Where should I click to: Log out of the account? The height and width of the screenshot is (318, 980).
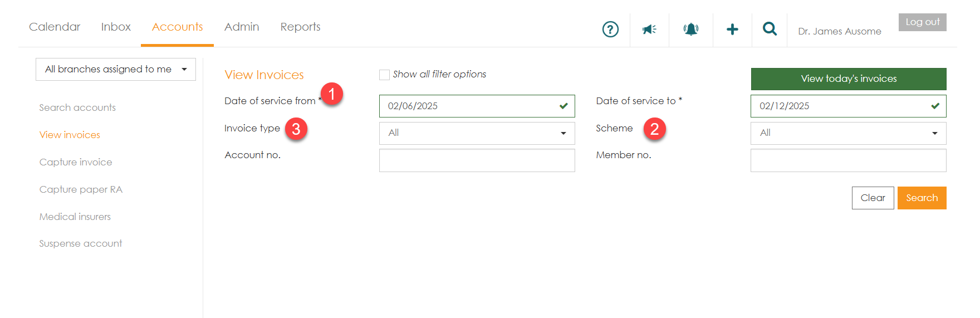click(922, 22)
